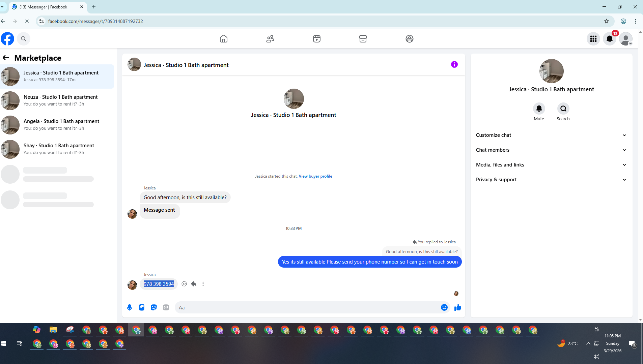Open Neuza Studio 1 Bath apartment chat
The width and height of the screenshot is (643, 364).
57,101
